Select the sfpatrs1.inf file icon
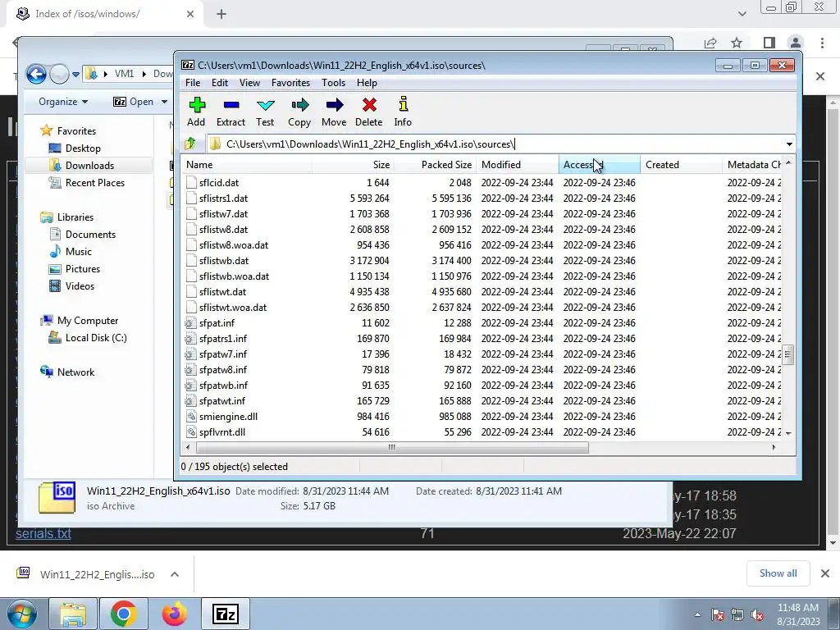The height and width of the screenshot is (630, 840). point(190,339)
